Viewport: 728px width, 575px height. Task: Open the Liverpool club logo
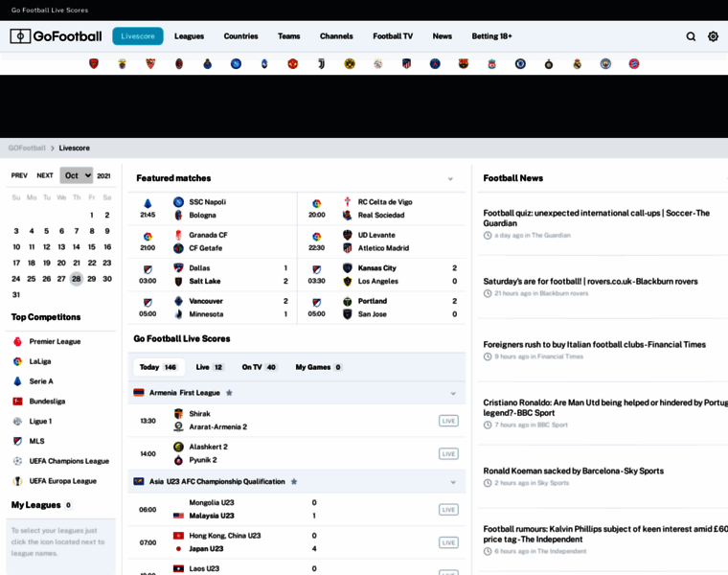point(491,63)
